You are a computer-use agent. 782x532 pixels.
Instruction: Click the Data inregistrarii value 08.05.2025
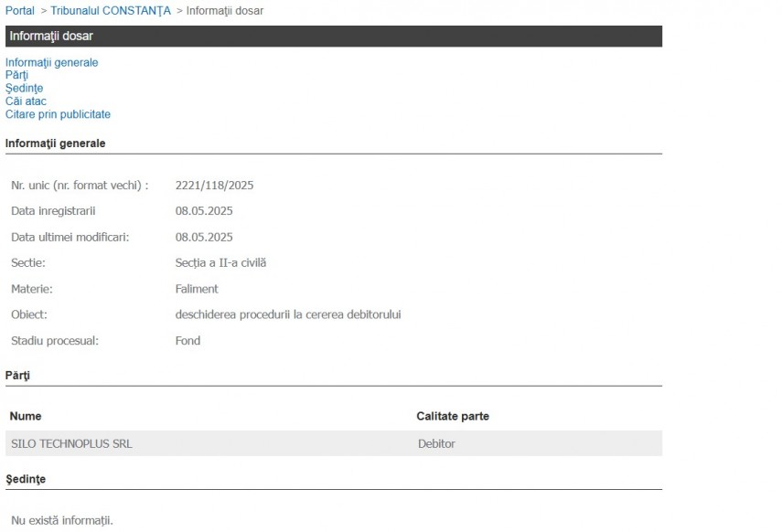pos(204,211)
